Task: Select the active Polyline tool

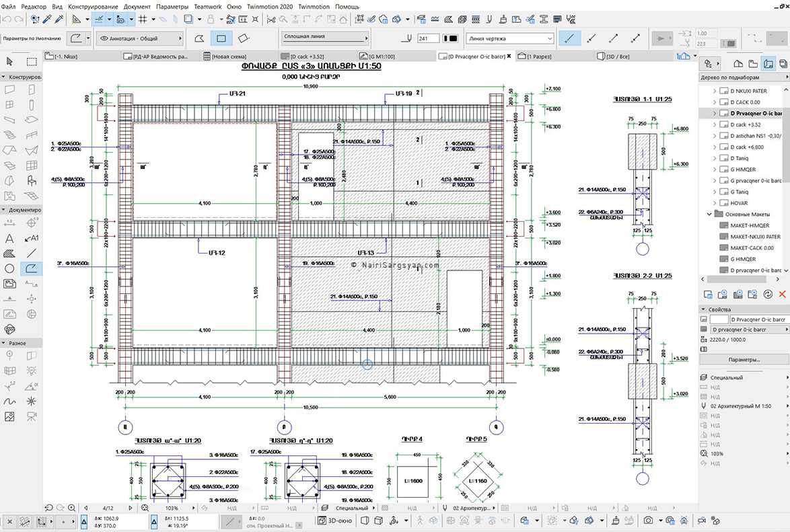Action: coord(31,268)
